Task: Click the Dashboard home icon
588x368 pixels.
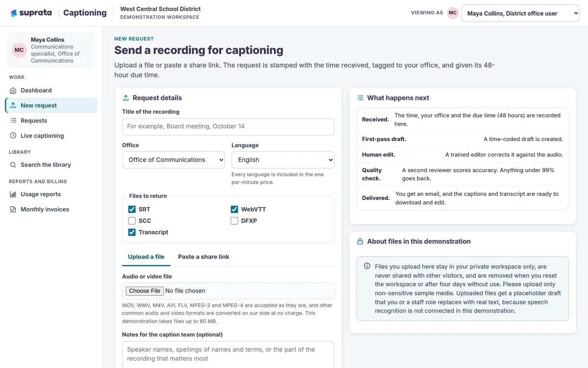Action: tap(13, 90)
